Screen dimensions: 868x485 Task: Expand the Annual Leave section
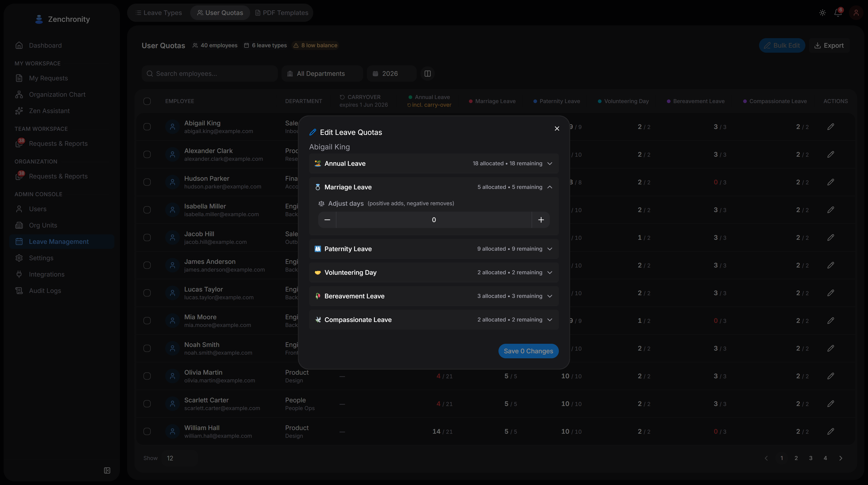click(x=434, y=163)
